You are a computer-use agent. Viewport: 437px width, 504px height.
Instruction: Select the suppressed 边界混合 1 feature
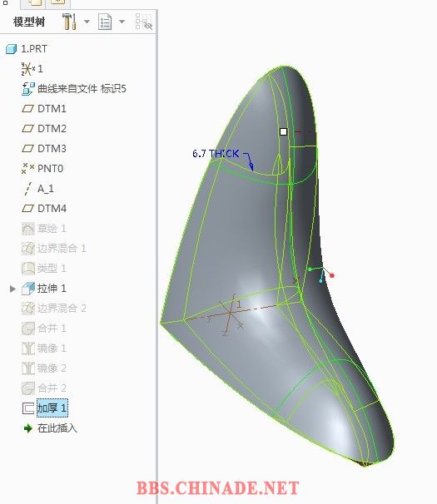54,248
